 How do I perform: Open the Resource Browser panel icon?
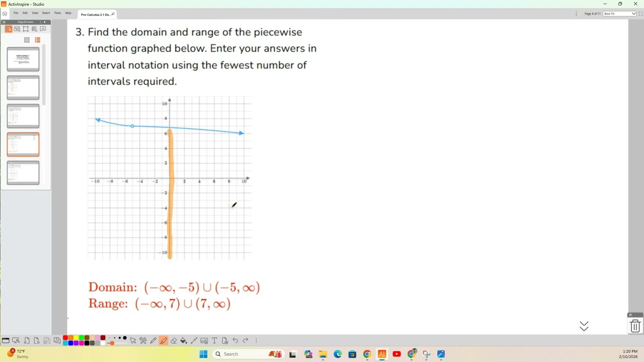[17, 29]
